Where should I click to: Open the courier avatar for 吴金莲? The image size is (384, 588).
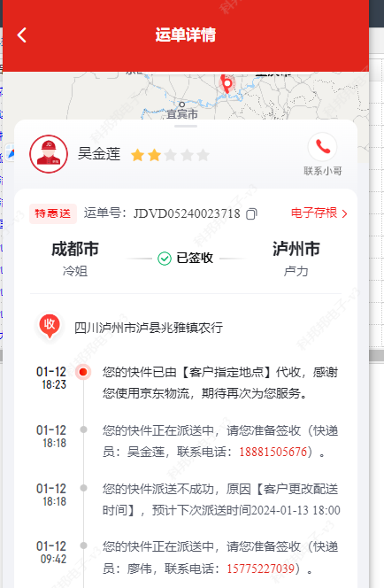(x=49, y=154)
